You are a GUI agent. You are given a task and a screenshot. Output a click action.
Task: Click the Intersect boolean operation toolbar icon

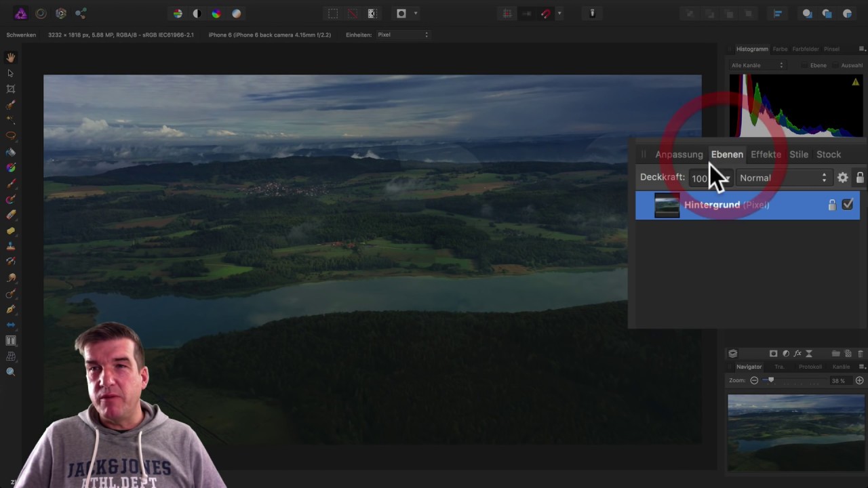point(847,14)
